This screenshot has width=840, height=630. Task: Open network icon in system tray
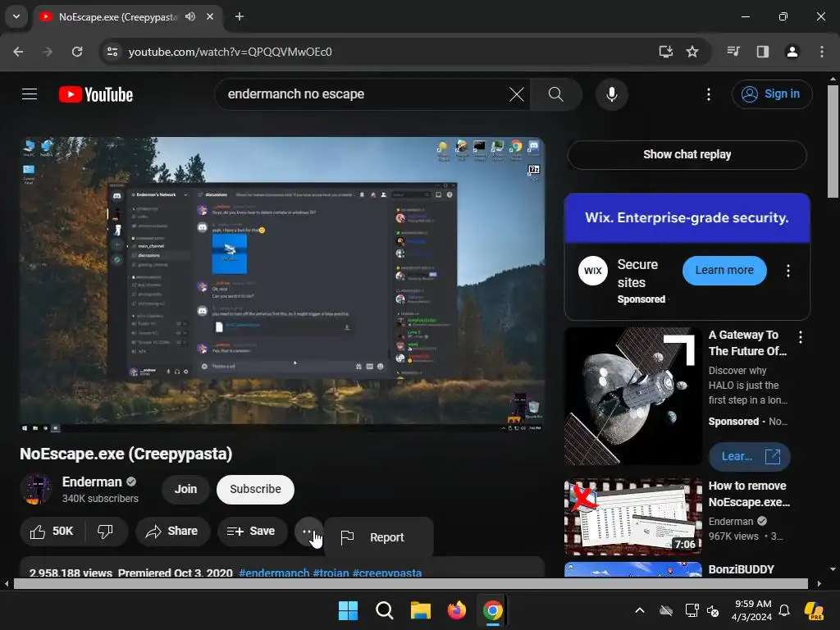[x=692, y=610]
